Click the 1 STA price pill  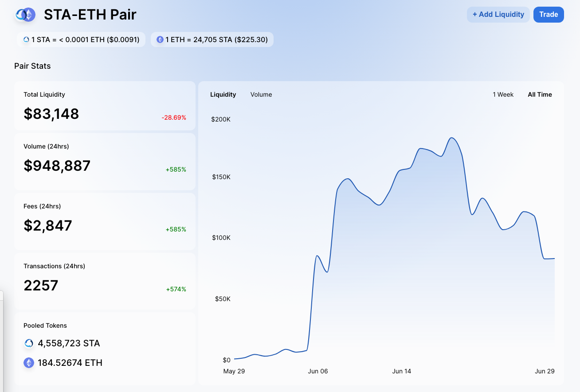pyautogui.click(x=81, y=39)
